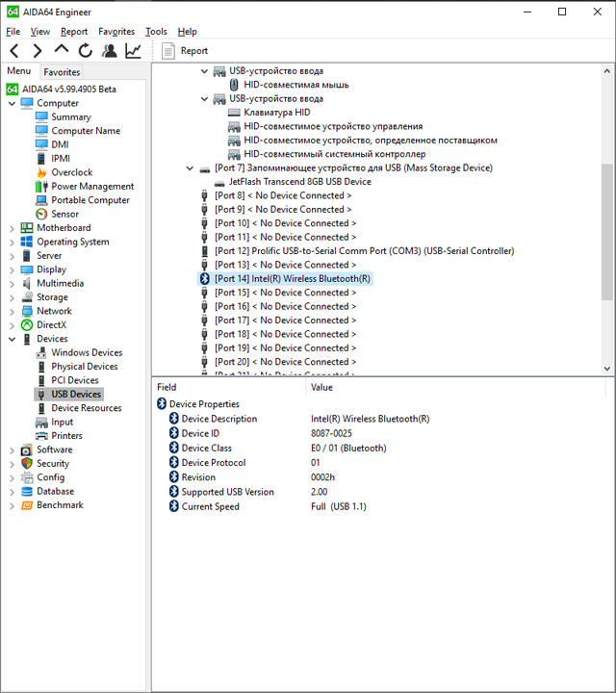This screenshot has width=616, height=693.
Task: Click the Bluetooth icon for Port 14
Action: (205, 278)
